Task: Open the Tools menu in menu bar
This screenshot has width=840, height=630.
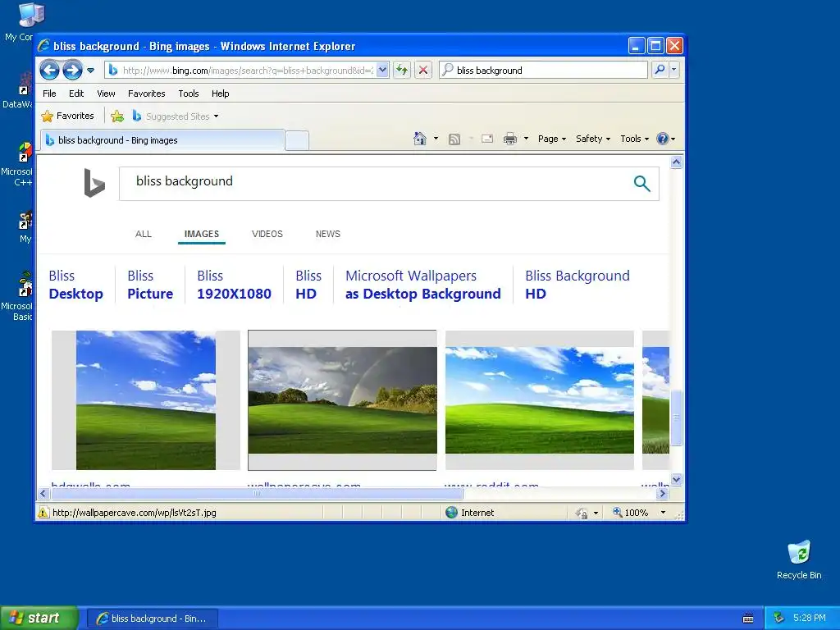Action: point(189,94)
